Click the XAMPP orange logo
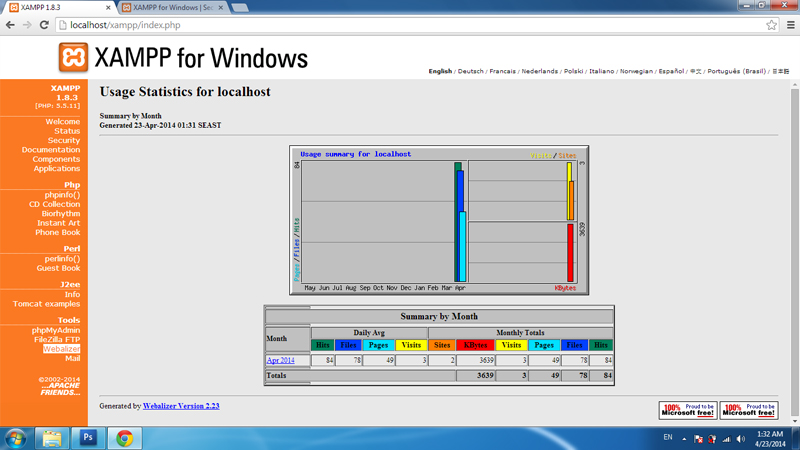Image resolution: width=800 pixels, height=450 pixels. (x=73, y=57)
